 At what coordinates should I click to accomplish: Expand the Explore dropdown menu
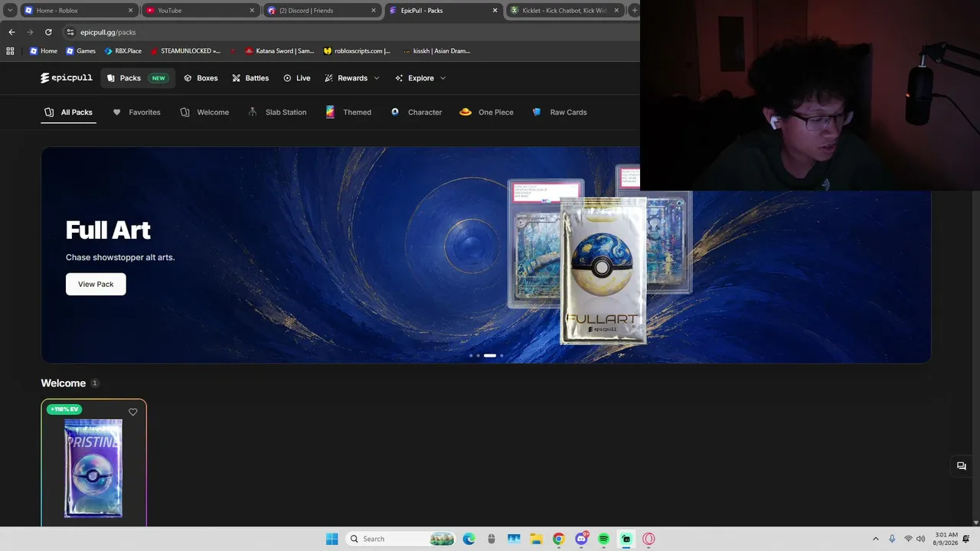click(420, 78)
